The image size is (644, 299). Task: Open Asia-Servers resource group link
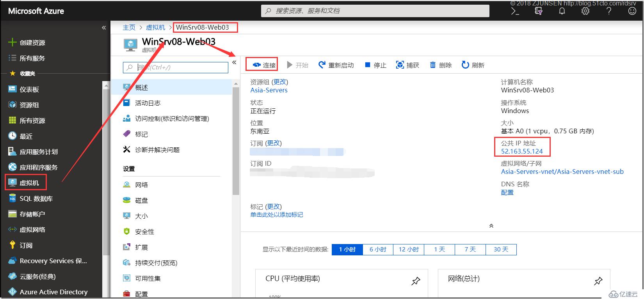pos(269,90)
